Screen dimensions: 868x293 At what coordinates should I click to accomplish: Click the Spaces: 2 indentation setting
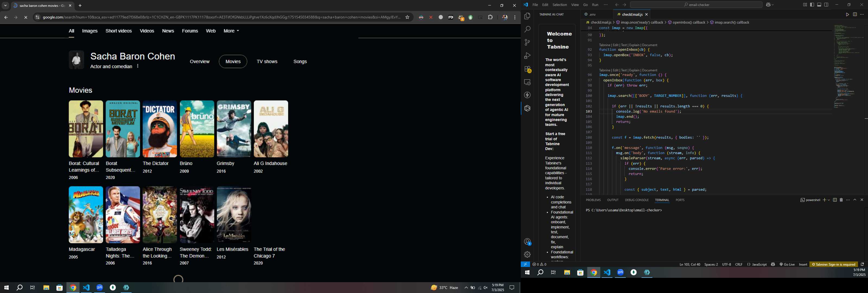point(711,264)
